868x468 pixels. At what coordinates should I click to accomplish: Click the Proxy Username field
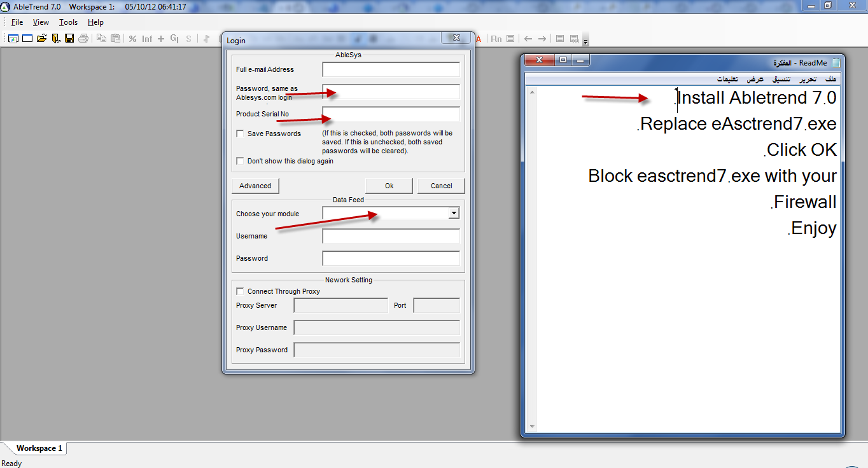[377, 327]
